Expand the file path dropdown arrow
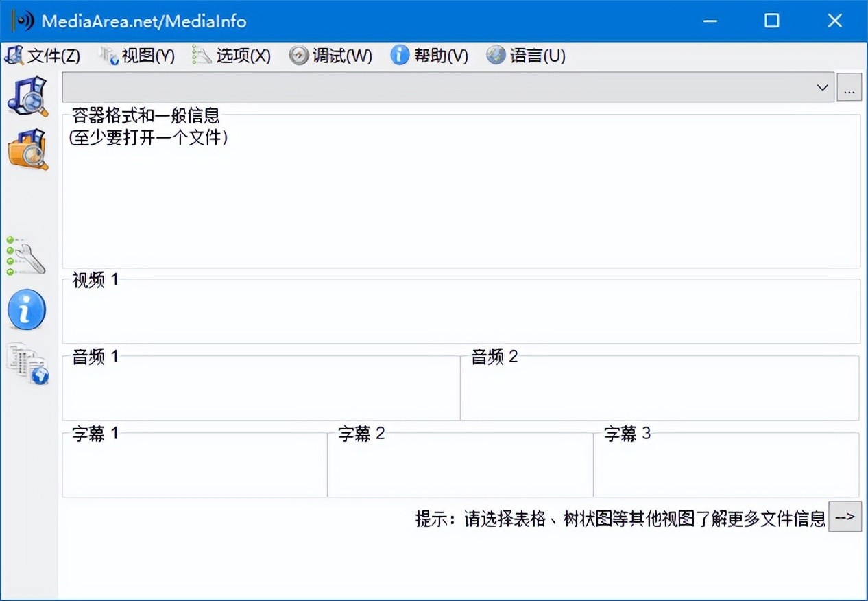Screen dimensions: 868x601 [822, 88]
